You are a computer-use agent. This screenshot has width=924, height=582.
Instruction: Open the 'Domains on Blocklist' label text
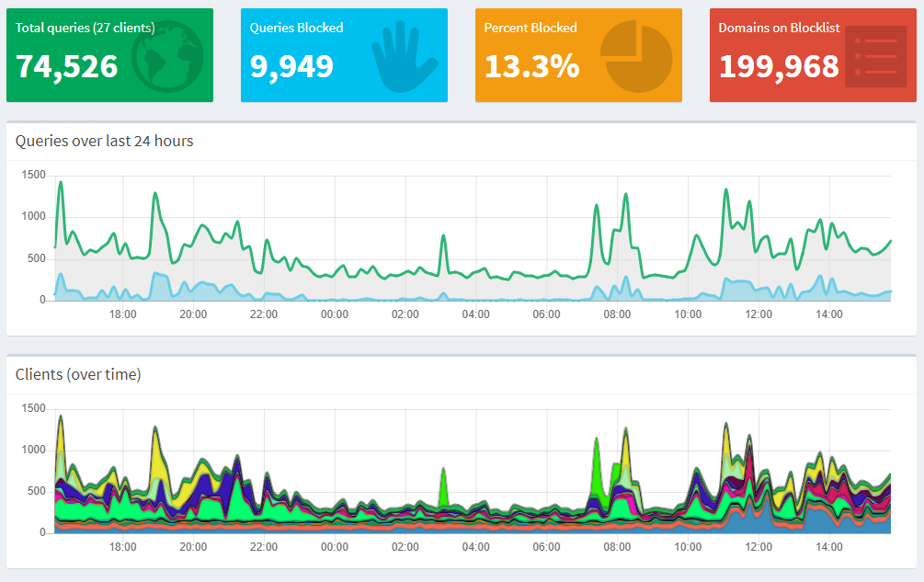click(779, 28)
